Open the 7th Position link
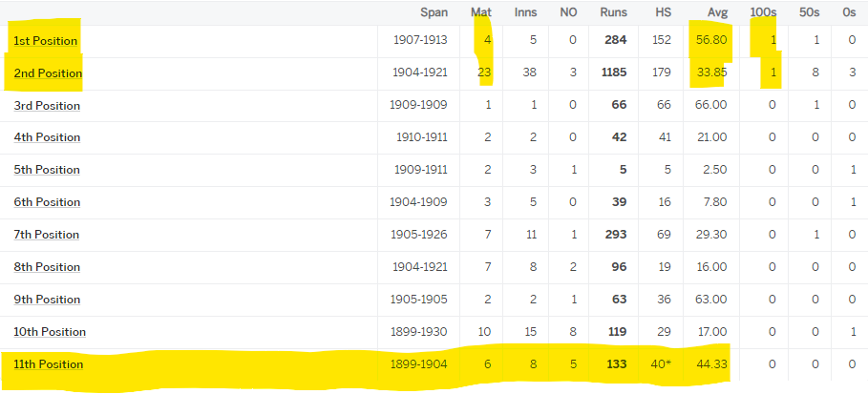 coord(47,235)
